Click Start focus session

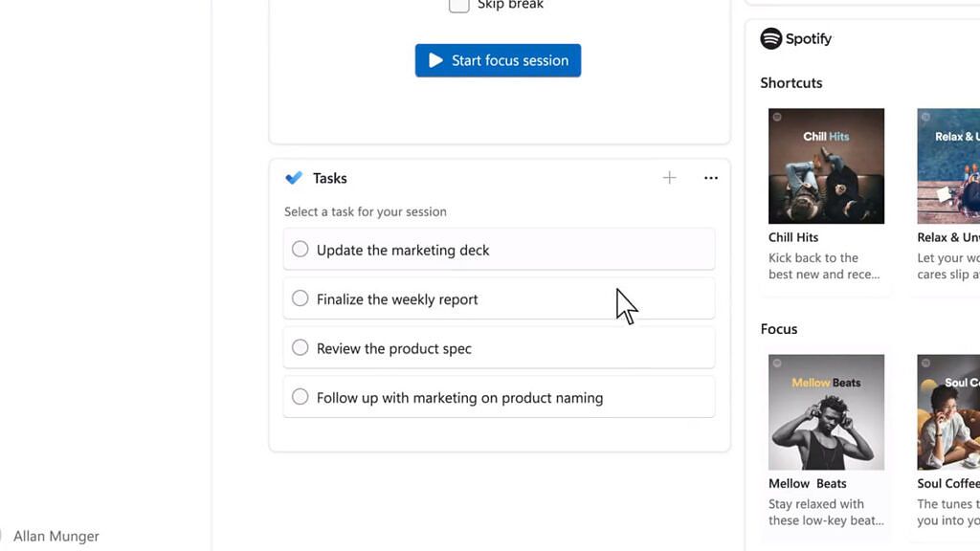coord(498,59)
